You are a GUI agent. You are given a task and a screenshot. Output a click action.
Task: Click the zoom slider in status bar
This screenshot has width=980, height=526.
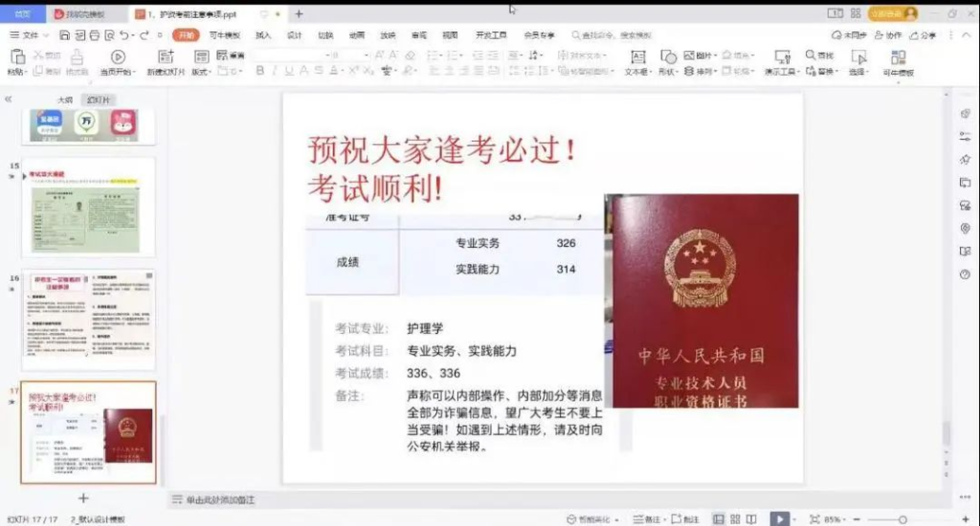902,518
